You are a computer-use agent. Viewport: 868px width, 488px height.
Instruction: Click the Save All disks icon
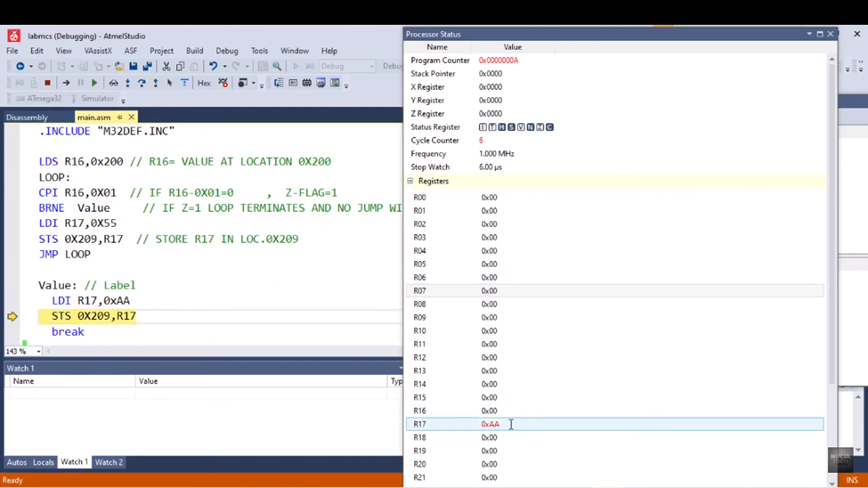coord(147,67)
